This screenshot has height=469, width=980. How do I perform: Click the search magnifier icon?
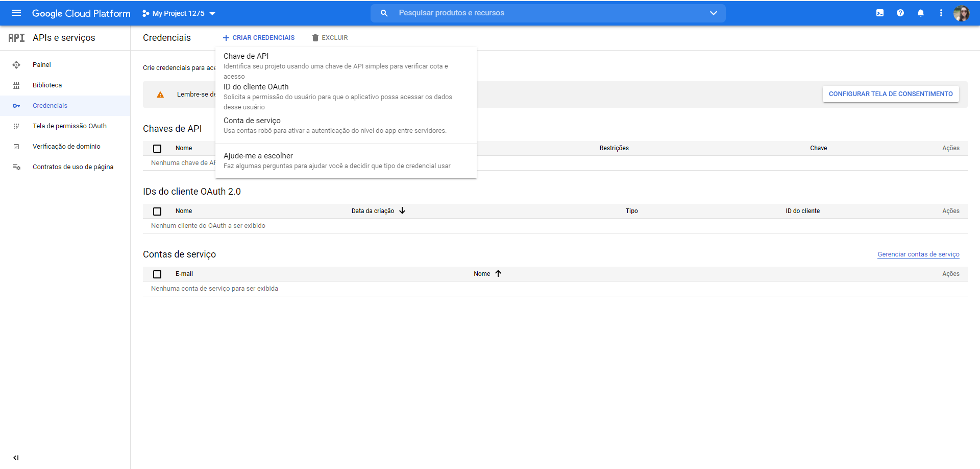coord(384,13)
